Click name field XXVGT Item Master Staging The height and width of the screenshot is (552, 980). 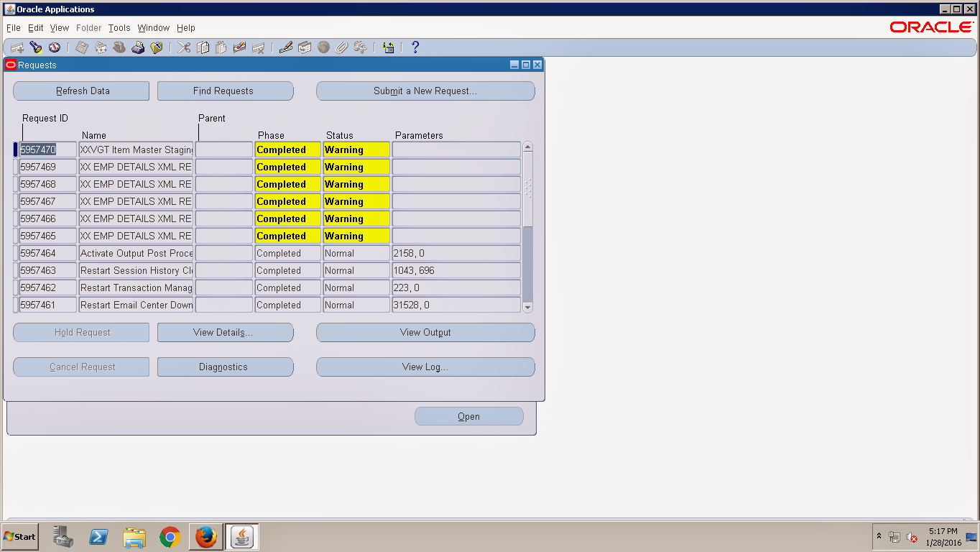[x=136, y=150]
